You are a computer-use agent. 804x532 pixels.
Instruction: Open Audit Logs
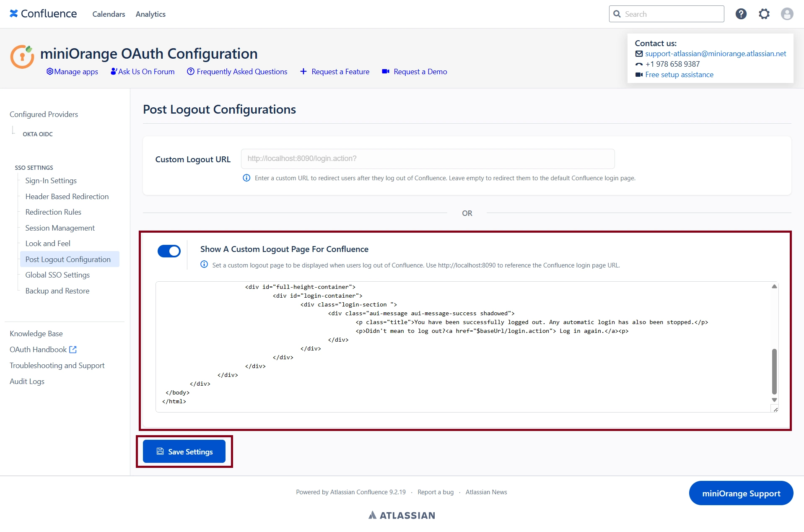[x=27, y=381]
